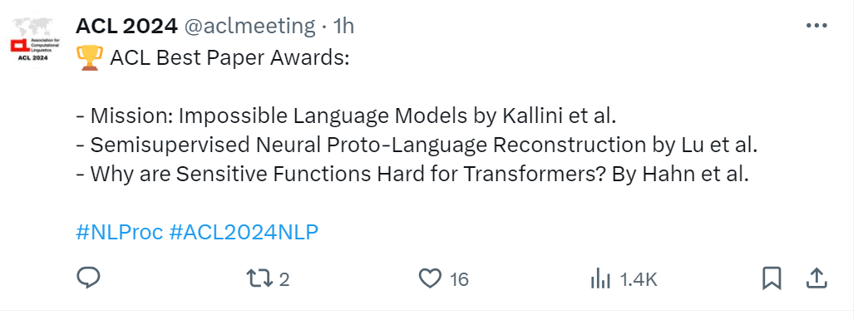Visit the ACL 2024 display name profile
The image size is (868, 320).
pyautogui.click(x=126, y=26)
